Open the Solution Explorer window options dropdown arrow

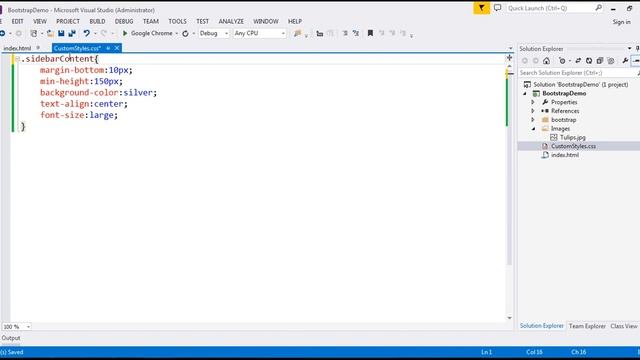(x=629, y=49)
